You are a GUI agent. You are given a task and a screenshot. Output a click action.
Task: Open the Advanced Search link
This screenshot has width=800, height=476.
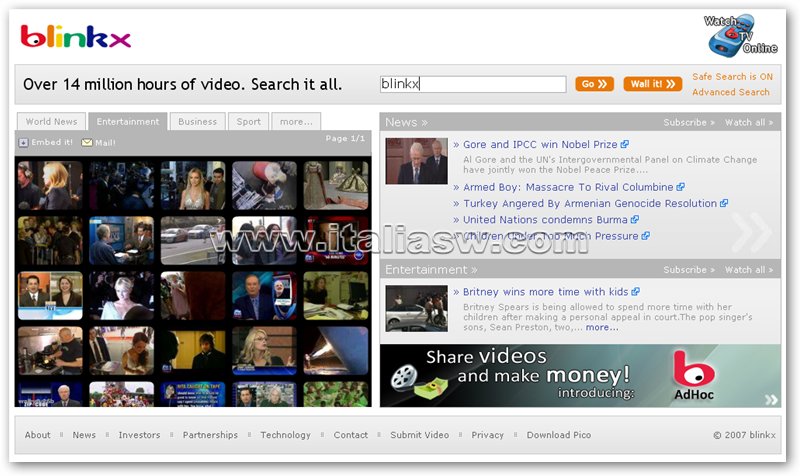coord(730,93)
